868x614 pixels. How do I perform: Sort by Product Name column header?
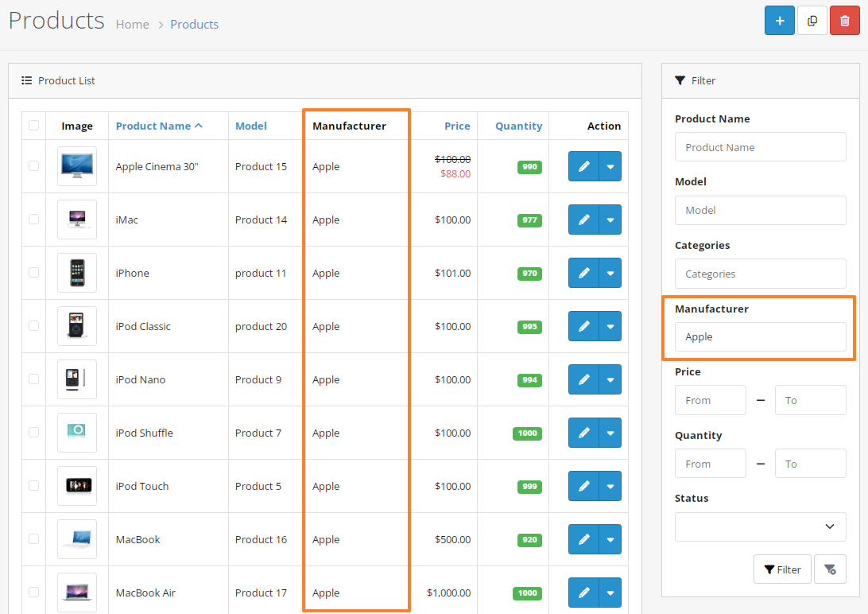point(159,126)
